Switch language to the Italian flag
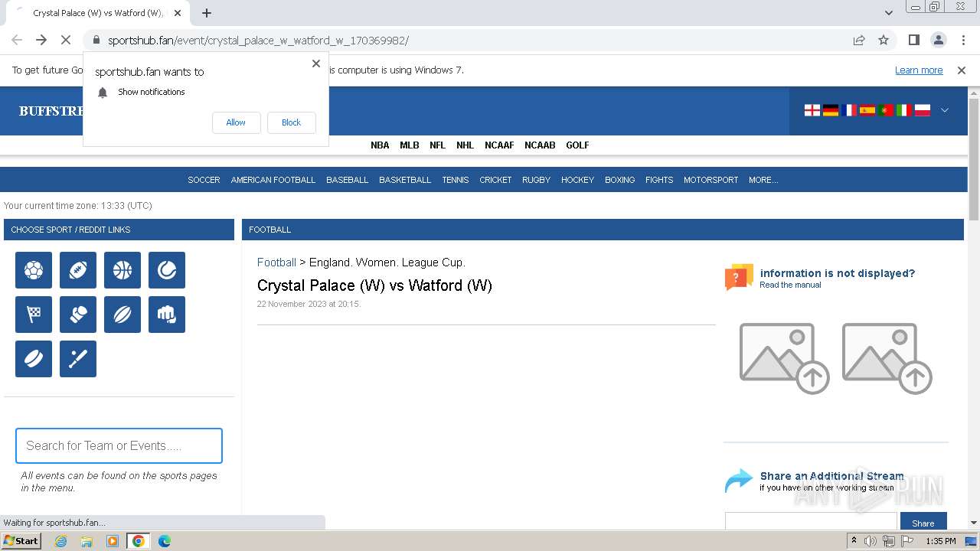Viewport: 980px width, 551px height. point(904,110)
